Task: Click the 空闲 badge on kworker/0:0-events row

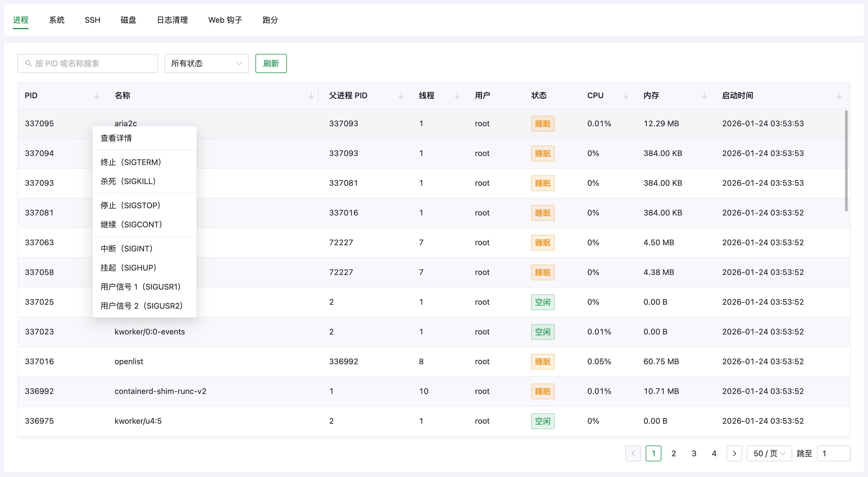Action: tap(542, 332)
